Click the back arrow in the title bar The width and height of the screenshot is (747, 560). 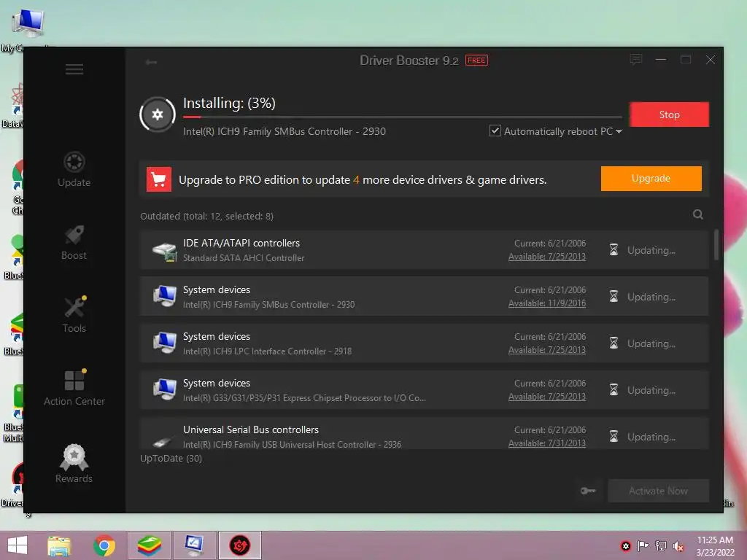click(x=151, y=62)
